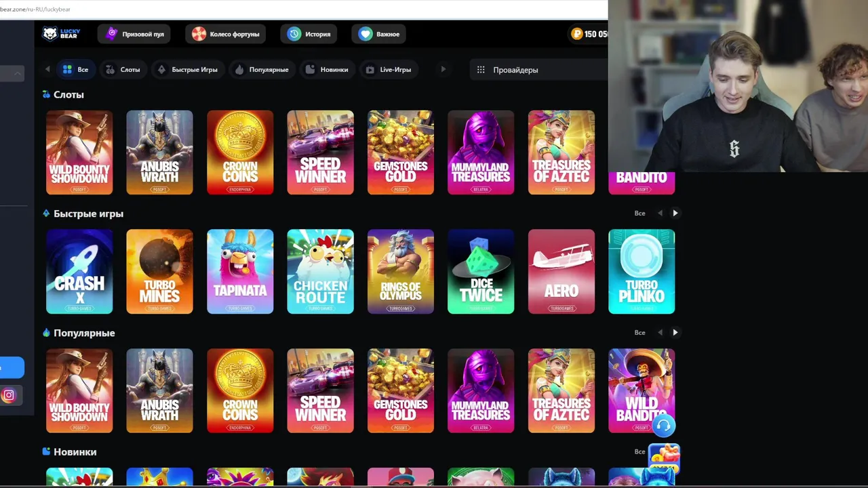Click previous arrow in Популярные section
868x488 pixels.
660,333
